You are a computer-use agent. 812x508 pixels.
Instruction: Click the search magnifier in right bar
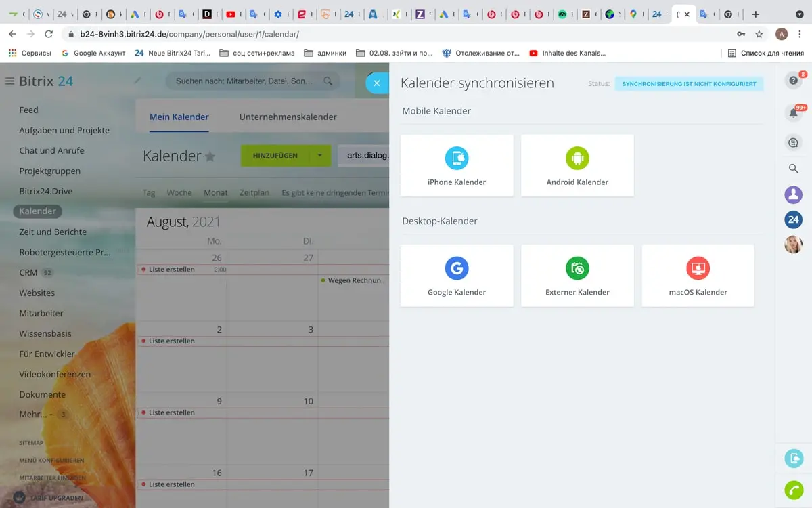(793, 169)
